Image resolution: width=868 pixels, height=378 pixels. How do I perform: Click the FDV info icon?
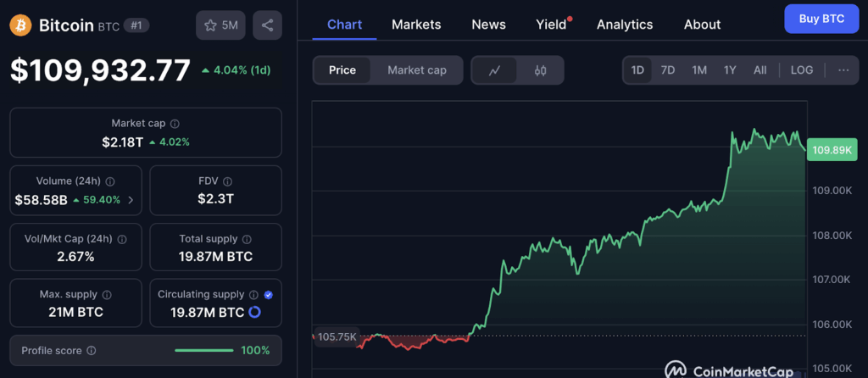(x=227, y=181)
